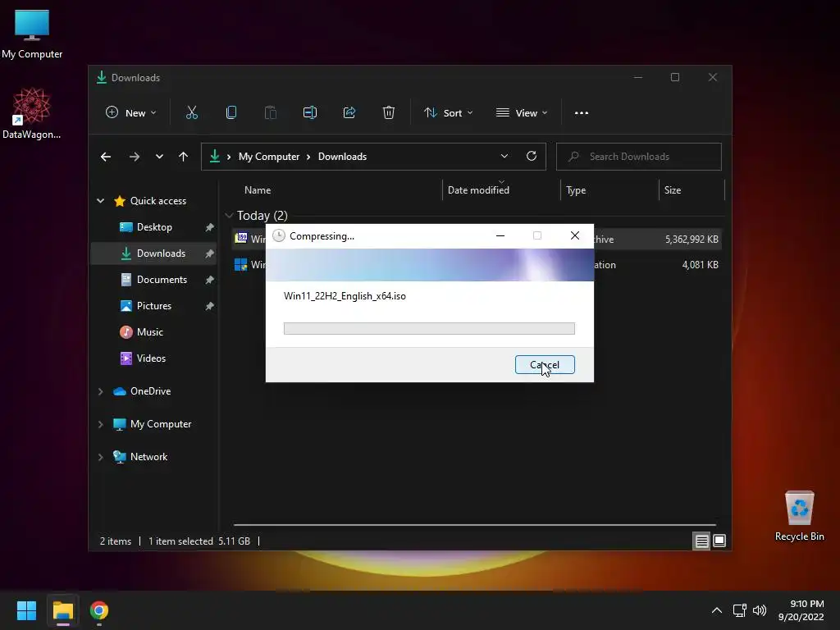Image resolution: width=840 pixels, height=630 pixels.
Task: Expand address bar history dropdown
Action: pyautogui.click(x=504, y=156)
